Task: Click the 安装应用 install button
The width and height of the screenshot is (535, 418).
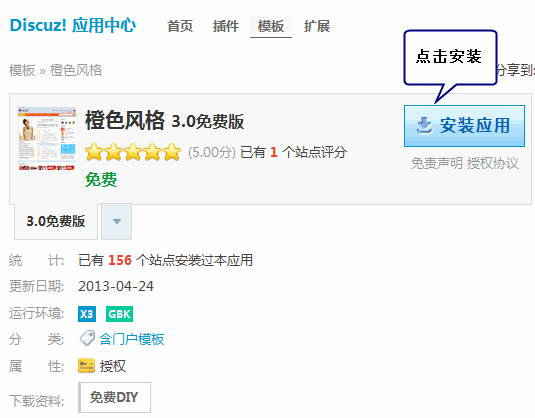Action: point(464,126)
